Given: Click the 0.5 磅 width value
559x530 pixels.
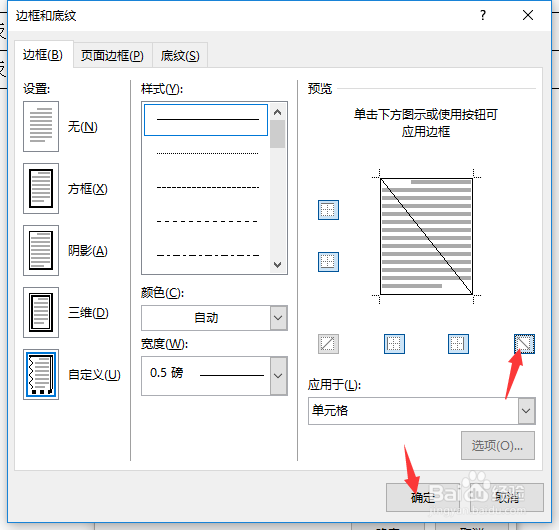Looking at the screenshot, I should [166, 373].
